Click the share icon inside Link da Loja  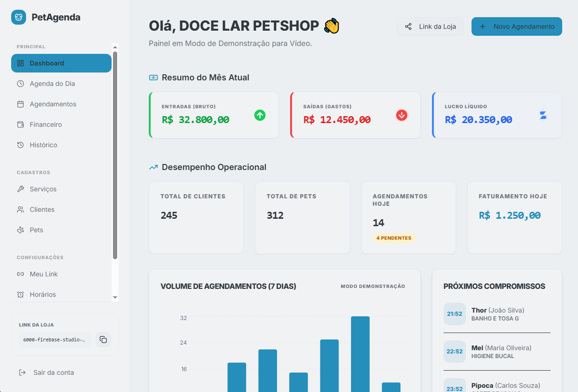click(409, 26)
